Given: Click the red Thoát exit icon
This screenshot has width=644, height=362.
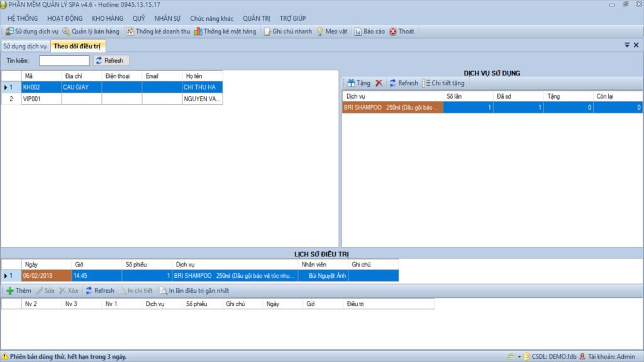Looking at the screenshot, I should [x=393, y=31].
